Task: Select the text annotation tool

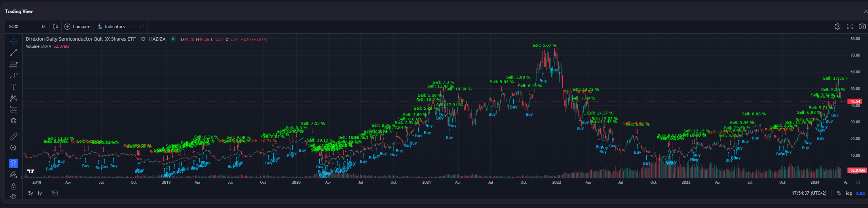Action: coord(13,87)
